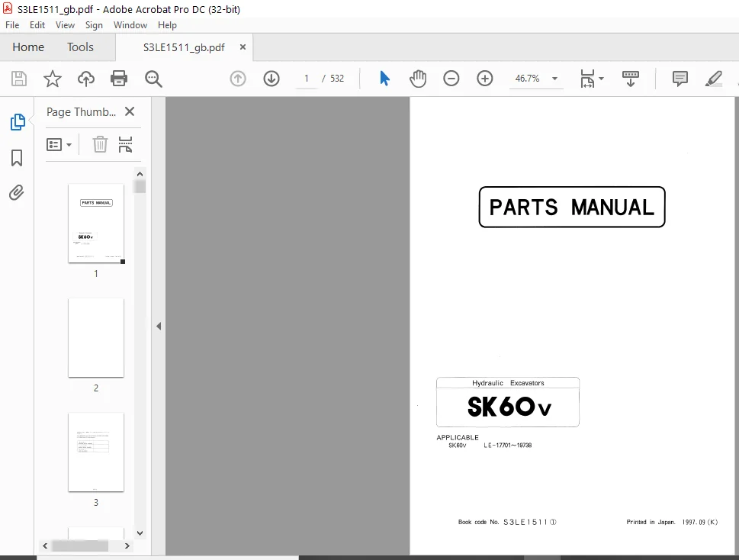Click the scrolling mode keyboard icon
This screenshot has width=739, height=560.
[x=631, y=79]
